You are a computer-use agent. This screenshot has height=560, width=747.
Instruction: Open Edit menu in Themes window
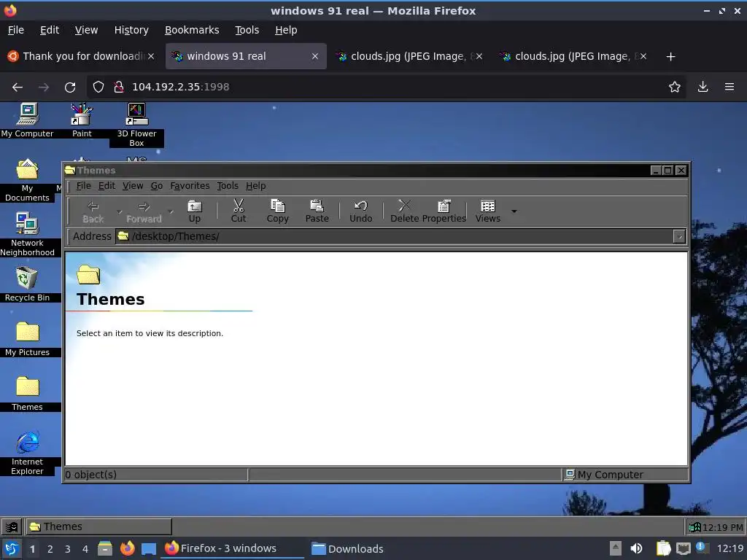tap(107, 186)
